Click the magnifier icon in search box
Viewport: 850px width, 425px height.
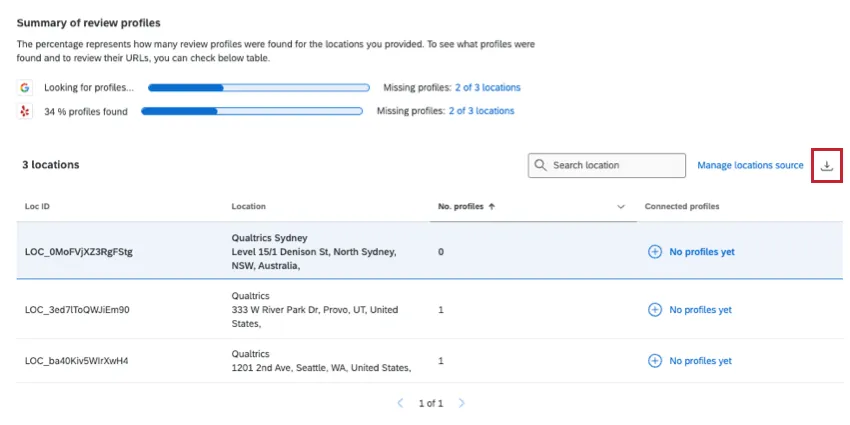coord(541,165)
